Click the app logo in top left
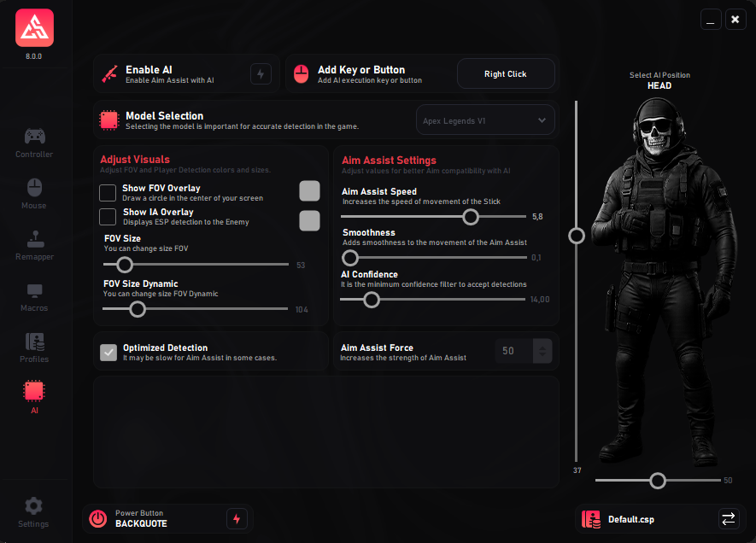This screenshot has height=543, width=756. point(34,27)
